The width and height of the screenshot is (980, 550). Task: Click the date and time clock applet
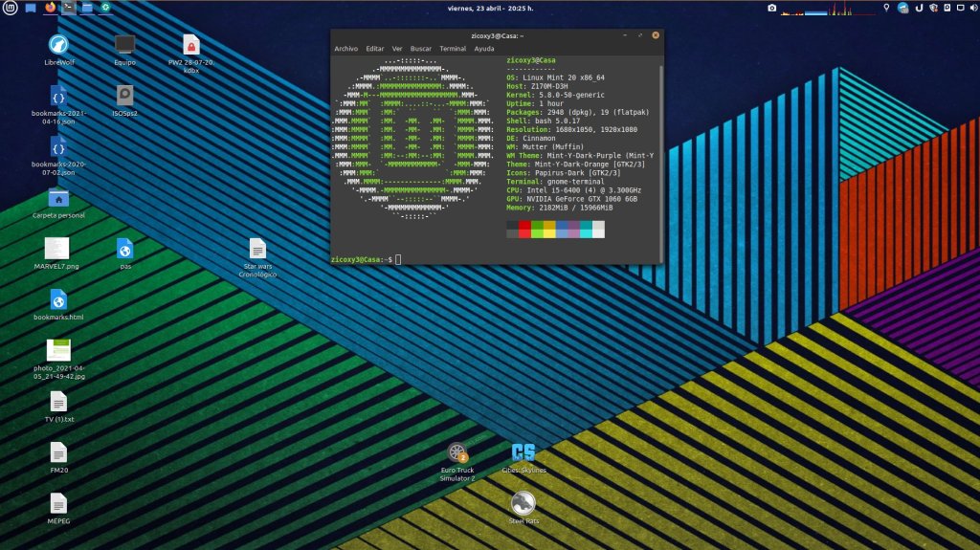point(489,8)
